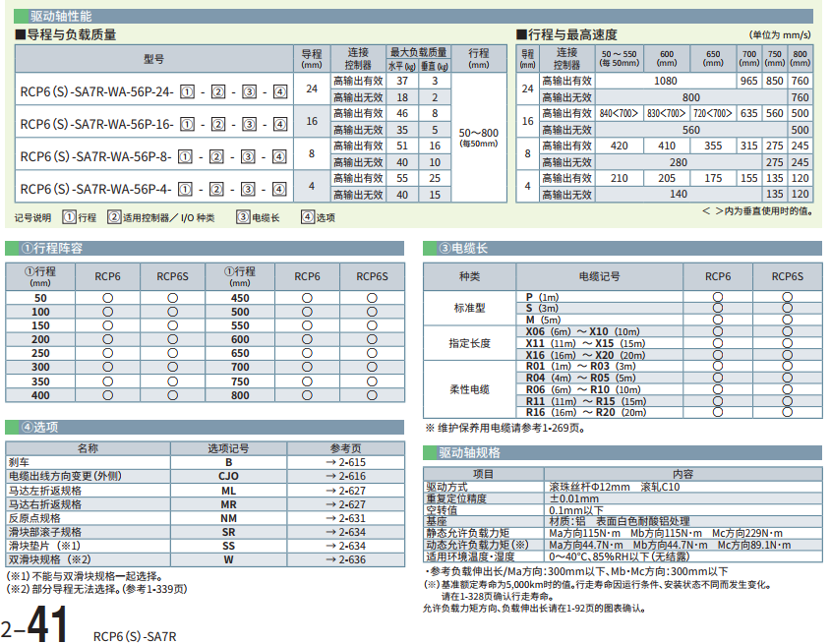Click option name 刹车
831x644 pixels.
(x=19, y=462)
